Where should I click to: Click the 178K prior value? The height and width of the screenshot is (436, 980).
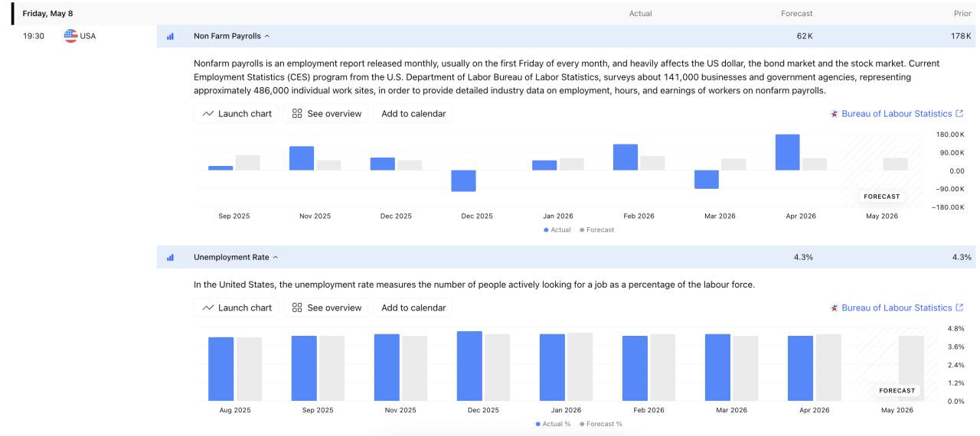961,36
